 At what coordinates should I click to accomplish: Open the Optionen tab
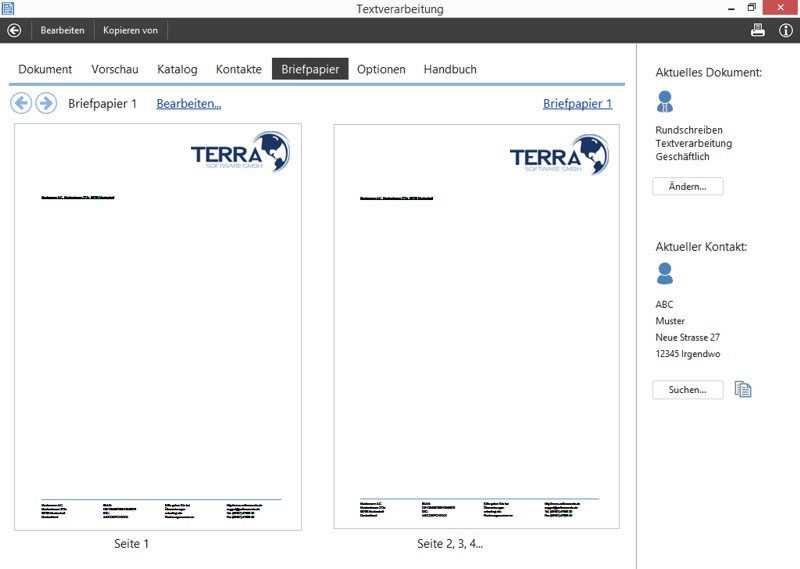click(381, 69)
